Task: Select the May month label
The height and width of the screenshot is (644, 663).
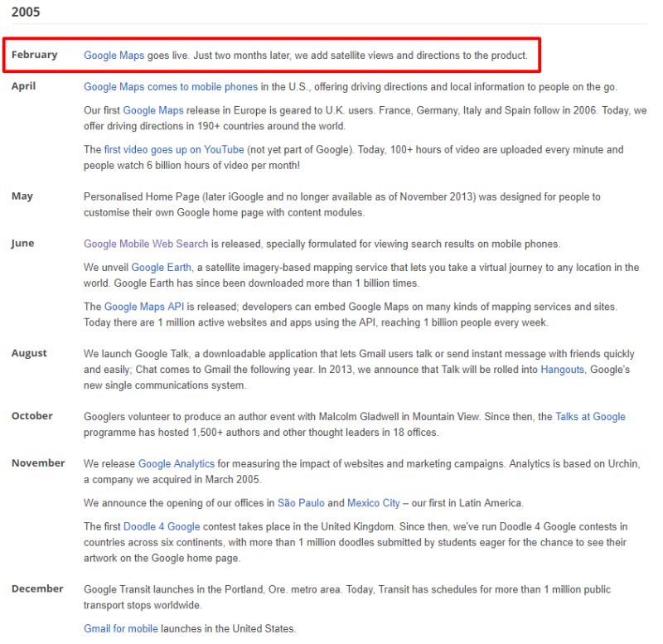Action: 22,196
